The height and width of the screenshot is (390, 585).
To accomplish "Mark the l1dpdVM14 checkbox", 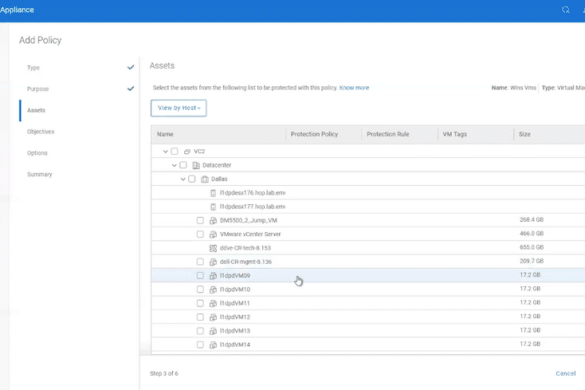I will click(x=200, y=344).
